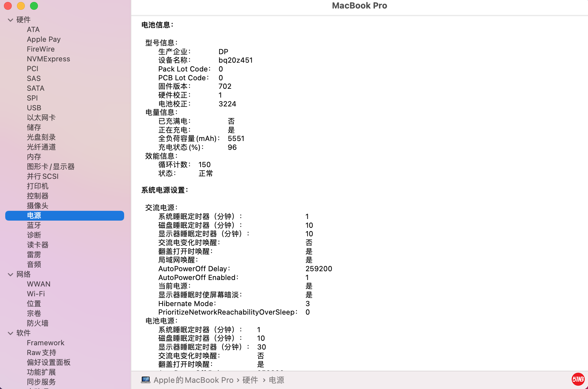Screen dimensions: 588x389
Task: Select 防火墙 under the 网络 section
Action: (38, 323)
